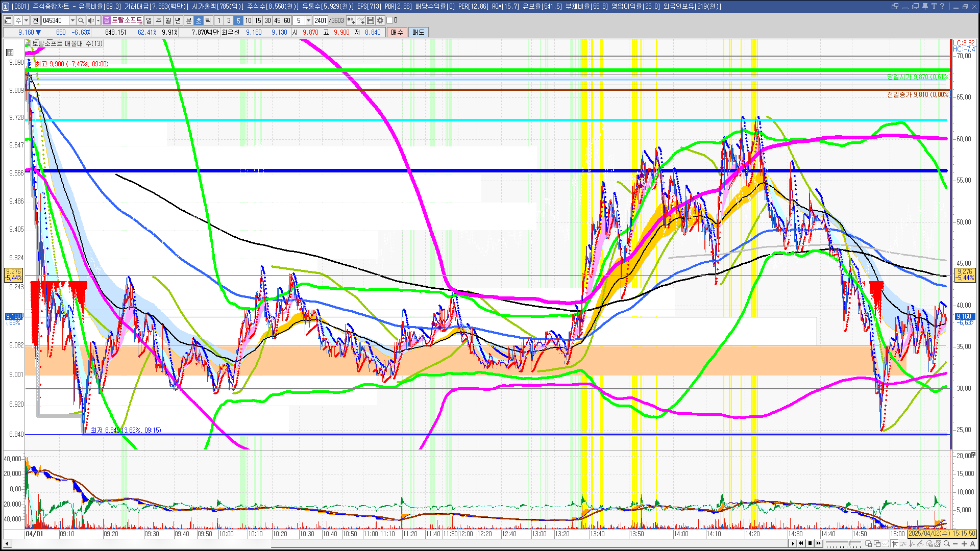Viewport: 980px width, 551px height.
Task: Click the sound speaker icon in toolbar
Action: 90,20
